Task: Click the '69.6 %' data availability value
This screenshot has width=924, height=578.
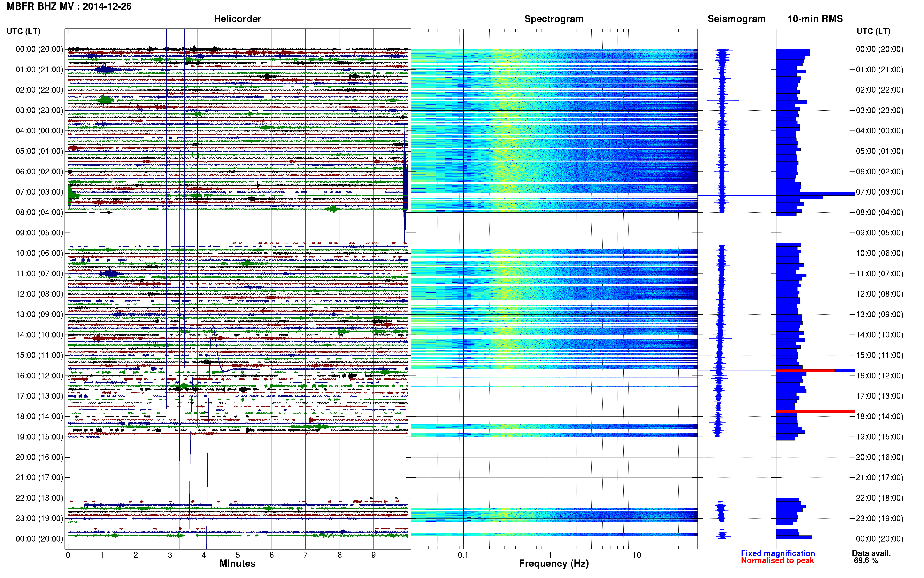Action: 866,561
